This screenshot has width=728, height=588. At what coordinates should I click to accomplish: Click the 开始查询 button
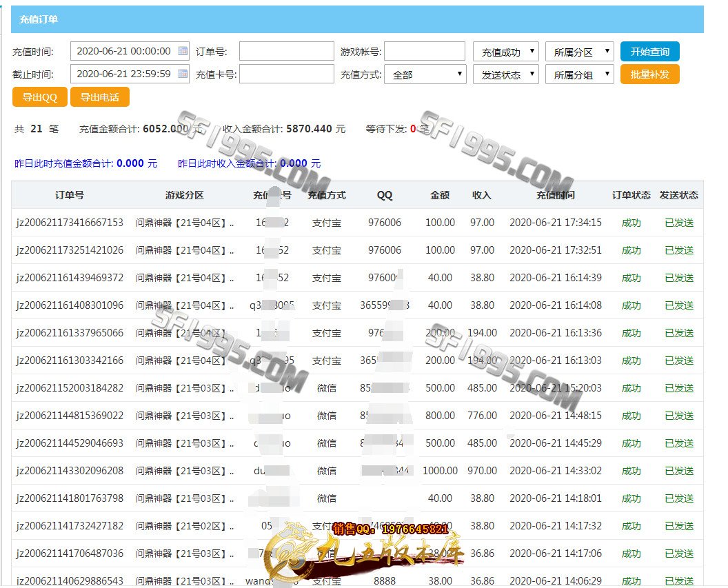point(649,52)
